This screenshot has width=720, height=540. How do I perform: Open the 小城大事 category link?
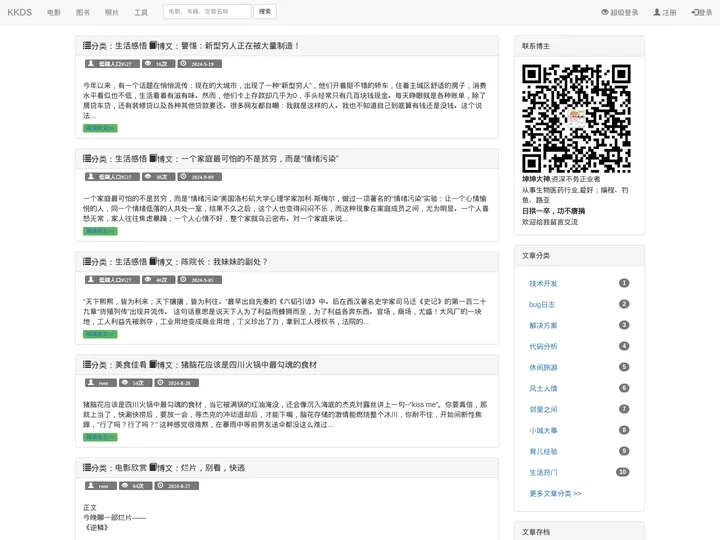click(x=543, y=430)
